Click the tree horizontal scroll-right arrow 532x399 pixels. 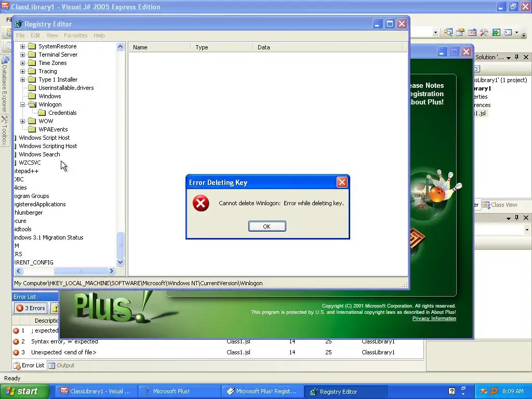pyautogui.click(x=111, y=271)
